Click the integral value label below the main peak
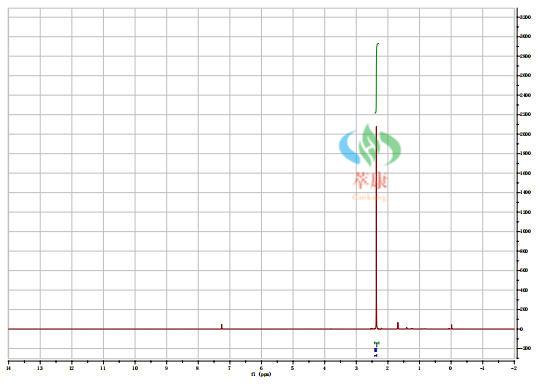The width and height of the screenshot is (540, 384). pyautogui.click(x=376, y=349)
